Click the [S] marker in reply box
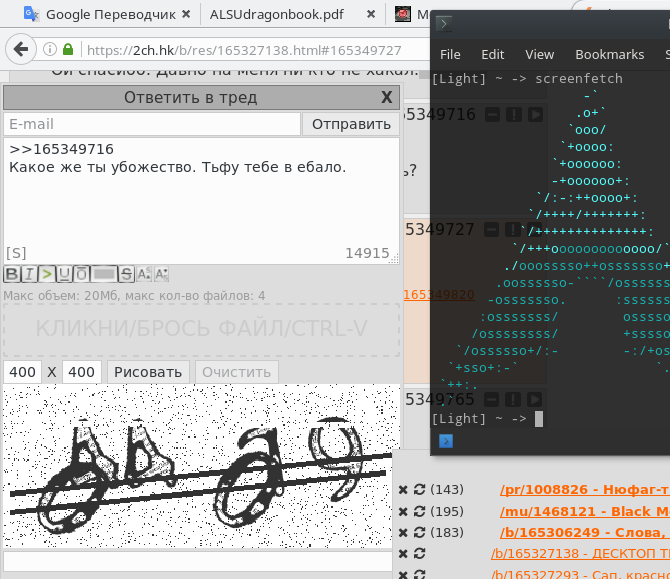Screen dimensions: 670x579 tap(16, 253)
